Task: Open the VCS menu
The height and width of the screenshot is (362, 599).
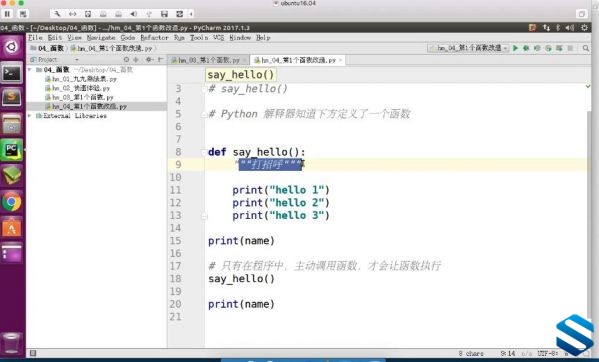Action: [219, 37]
